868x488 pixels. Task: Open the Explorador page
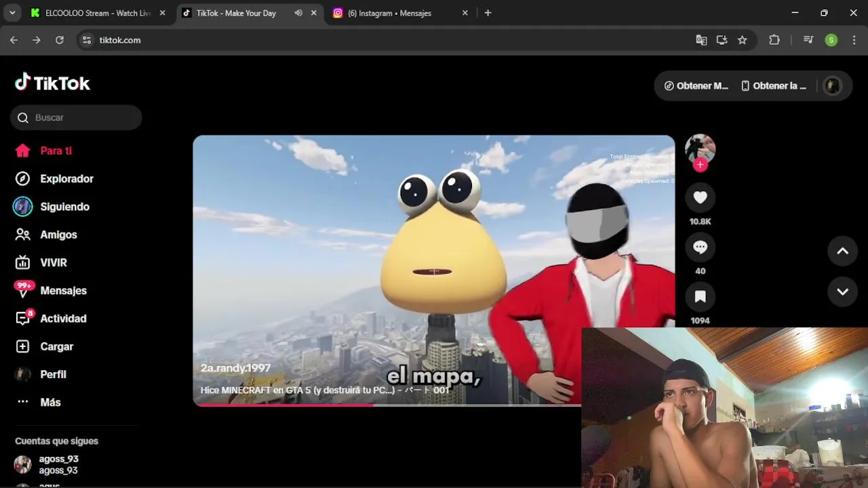pos(54,179)
